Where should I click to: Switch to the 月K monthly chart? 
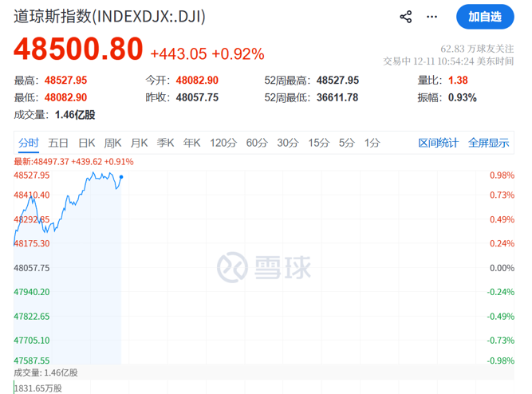[x=139, y=143]
